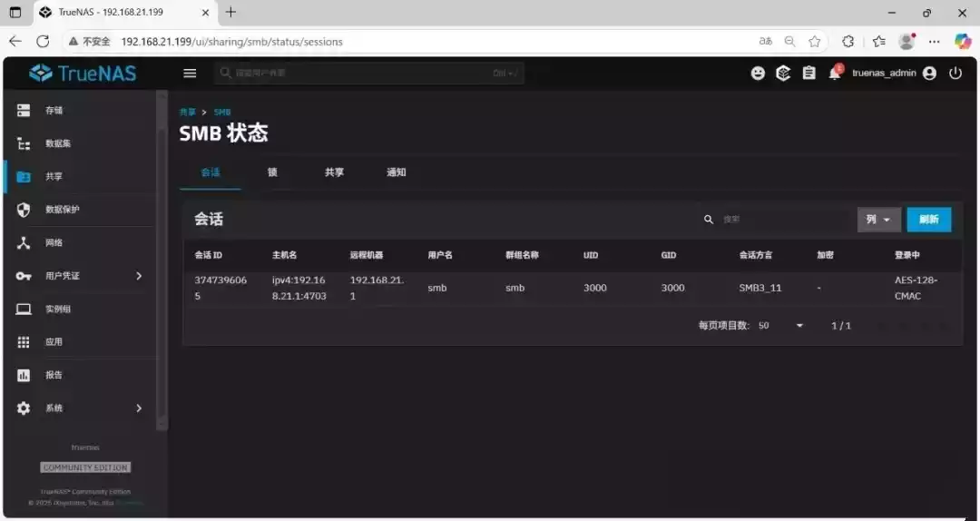Click the browser profile avatar
The width and height of the screenshot is (980, 521).
pos(906,41)
